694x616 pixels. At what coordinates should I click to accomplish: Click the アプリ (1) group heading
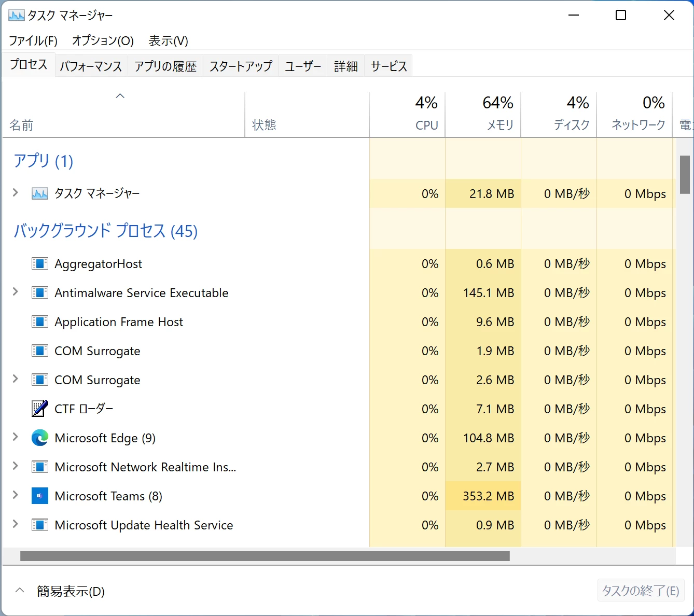coord(44,161)
